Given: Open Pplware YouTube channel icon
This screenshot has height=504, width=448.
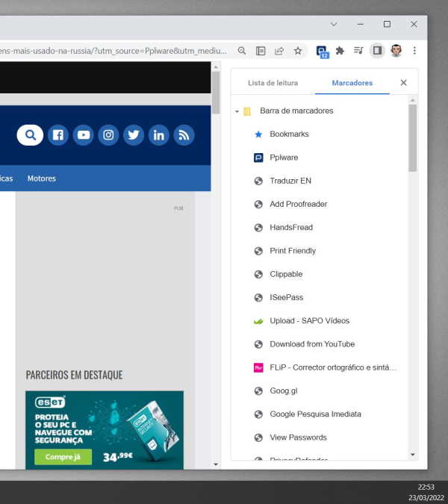Looking at the screenshot, I should (83, 135).
